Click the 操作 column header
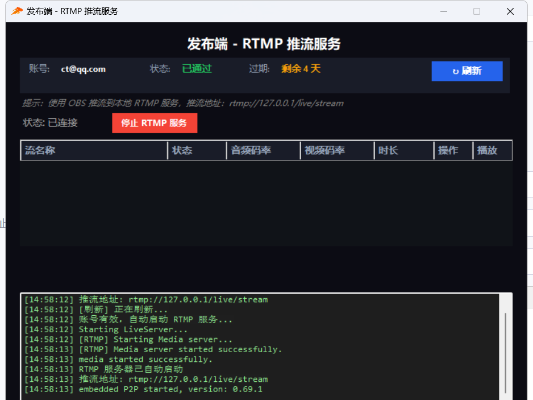Screen dimensions: 533x400 (453, 151)
